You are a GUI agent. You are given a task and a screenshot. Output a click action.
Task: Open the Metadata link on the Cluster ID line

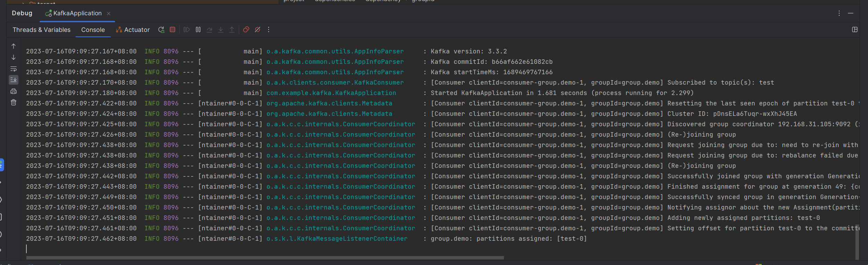tap(329, 114)
